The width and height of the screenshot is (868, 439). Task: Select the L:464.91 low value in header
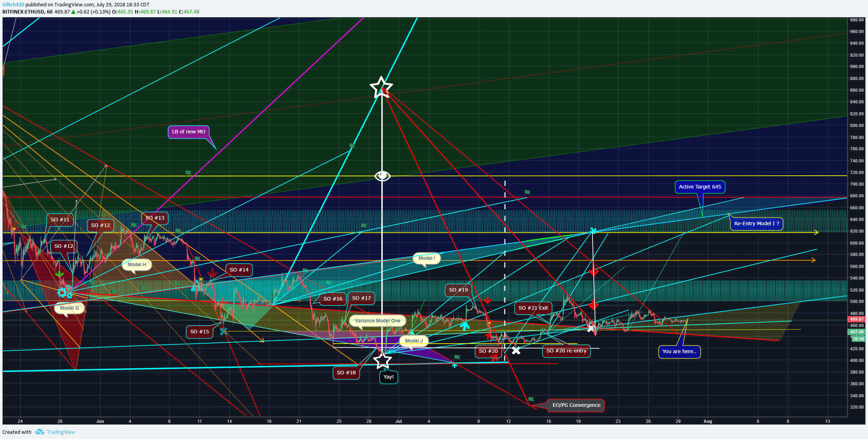pos(167,12)
